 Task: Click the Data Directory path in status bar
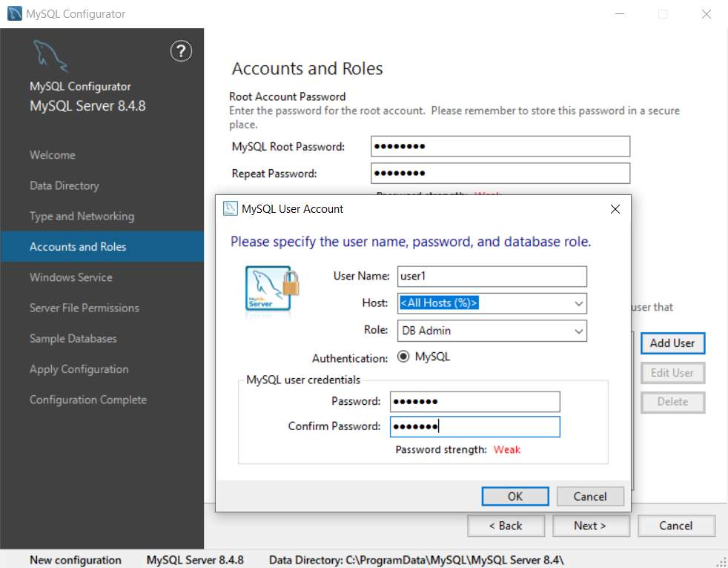coord(417,560)
